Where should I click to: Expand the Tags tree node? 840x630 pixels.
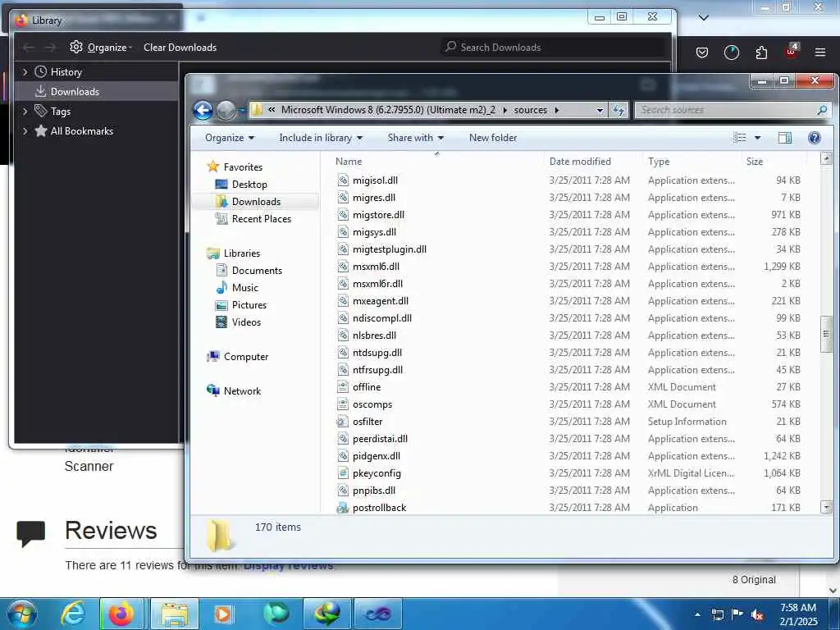click(x=25, y=112)
